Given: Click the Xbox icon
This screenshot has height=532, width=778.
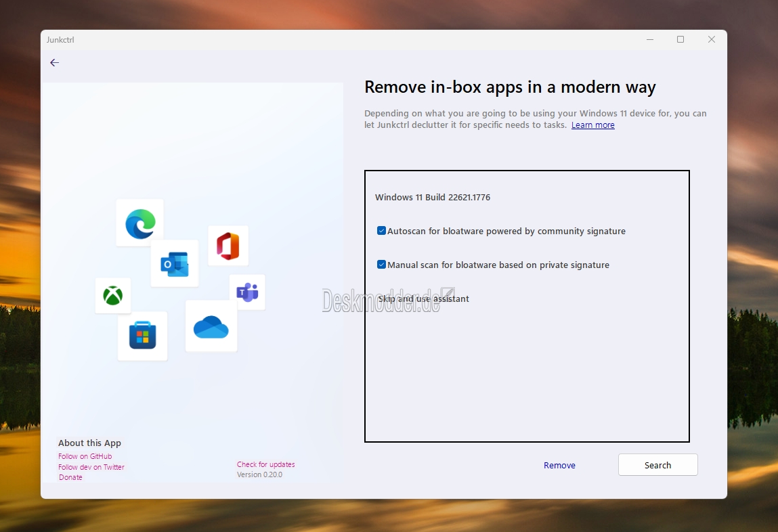Looking at the screenshot, I should pyautogui.click(x=113, y=296).
